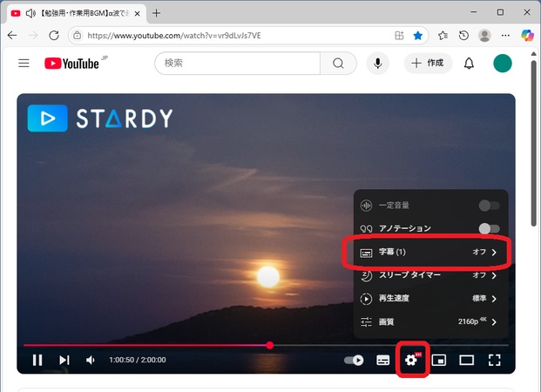
Task: Toggle the 一定音量 stable volume switch
Action: point(489,206)
